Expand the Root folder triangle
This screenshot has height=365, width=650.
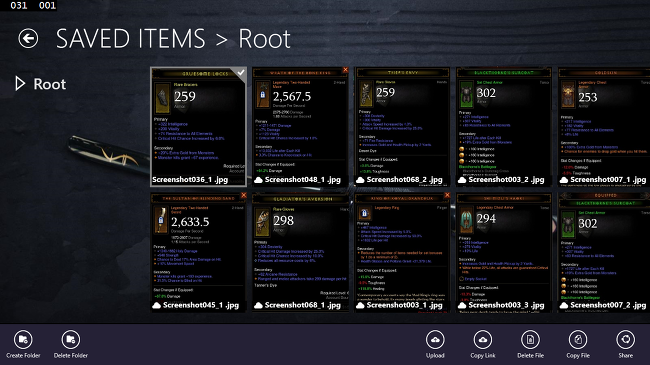(20, 84)
